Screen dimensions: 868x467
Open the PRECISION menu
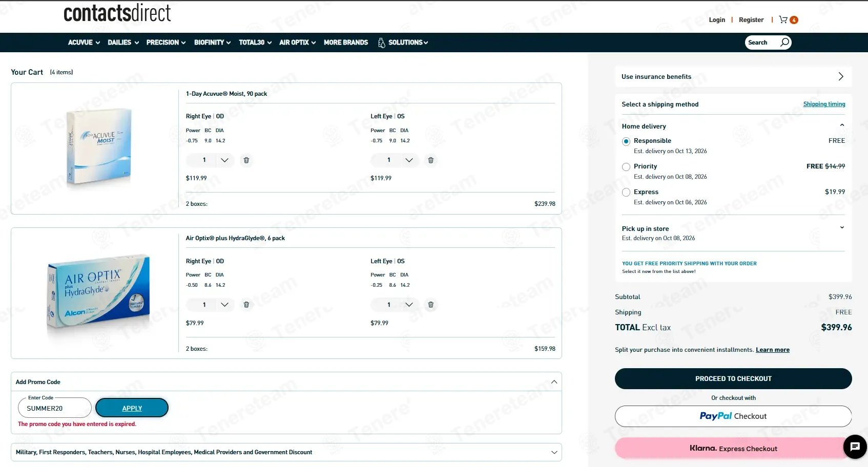pos(166,43)
